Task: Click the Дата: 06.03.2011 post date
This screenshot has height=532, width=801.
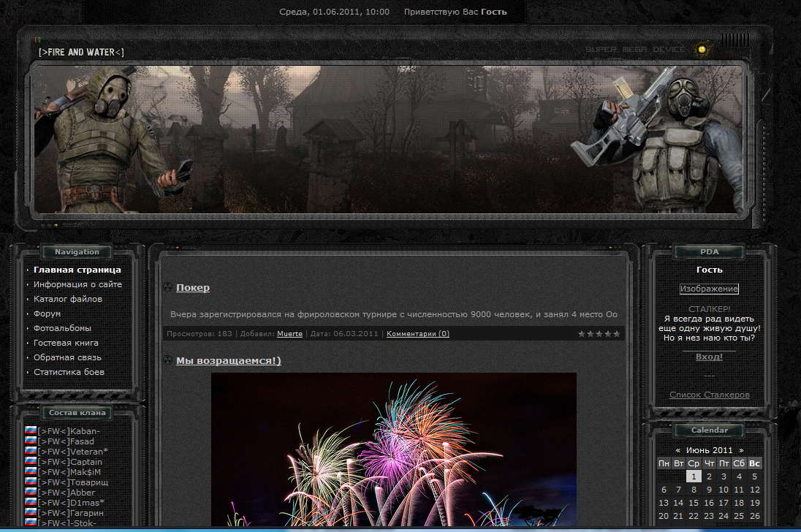Action: click(344, 334)
